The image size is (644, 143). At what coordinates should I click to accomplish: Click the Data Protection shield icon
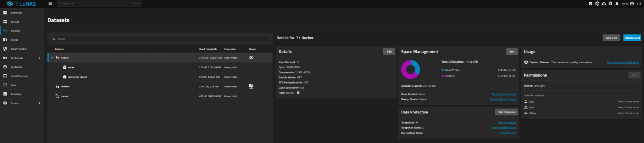click(5, 49)
